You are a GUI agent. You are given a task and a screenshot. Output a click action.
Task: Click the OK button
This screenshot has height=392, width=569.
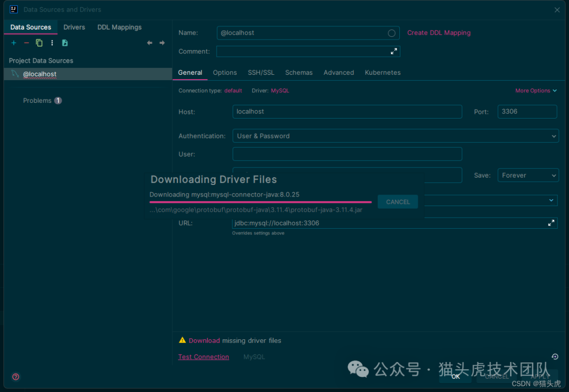(455, 377)
